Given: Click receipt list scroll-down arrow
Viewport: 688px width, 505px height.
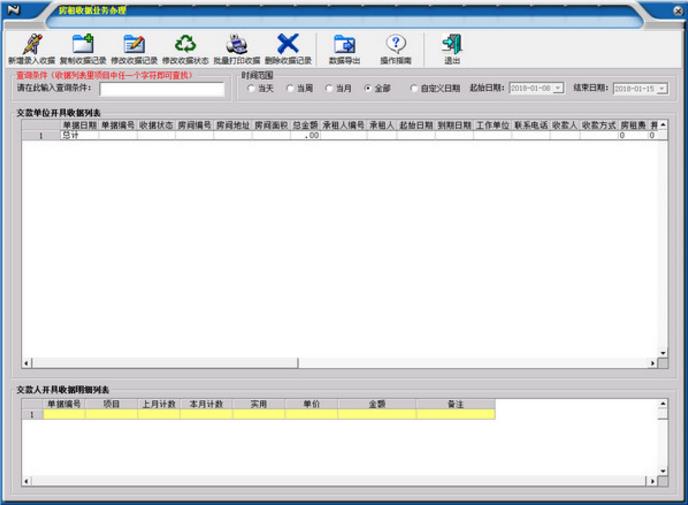Looking at the screenshot, I should pyautogui.click(x=663, y=353).
